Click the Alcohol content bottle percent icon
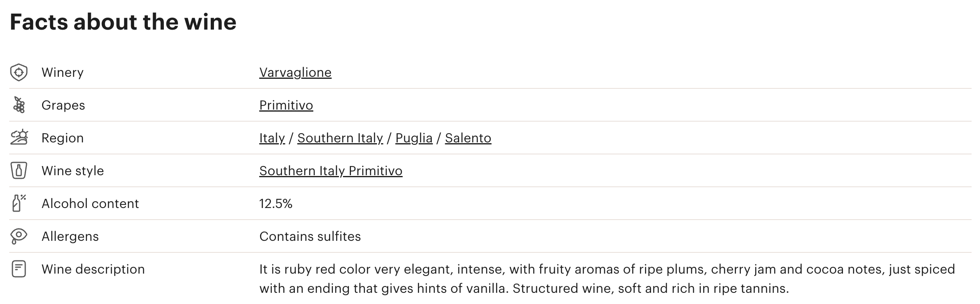 [x=18, y=203]
